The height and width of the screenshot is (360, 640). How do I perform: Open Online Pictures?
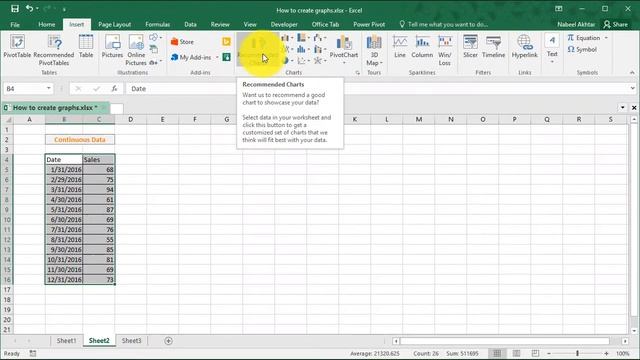pos(136,50)
